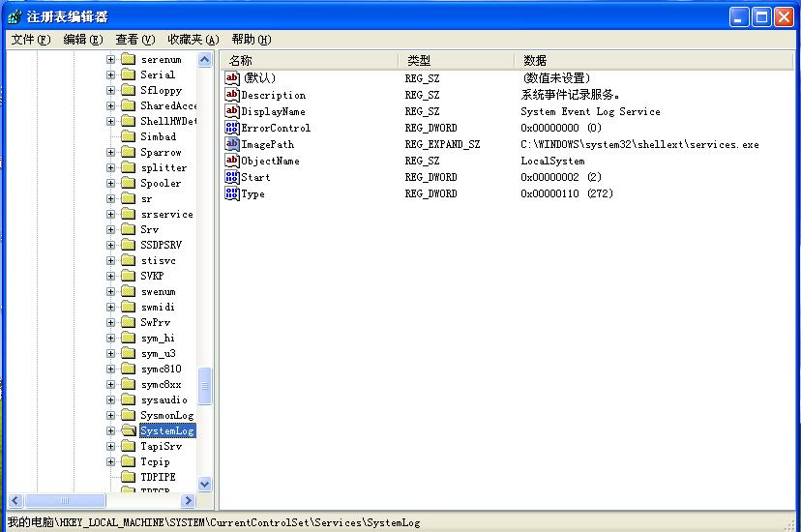Select the ShellHWDetection key label

pos(168,121)
